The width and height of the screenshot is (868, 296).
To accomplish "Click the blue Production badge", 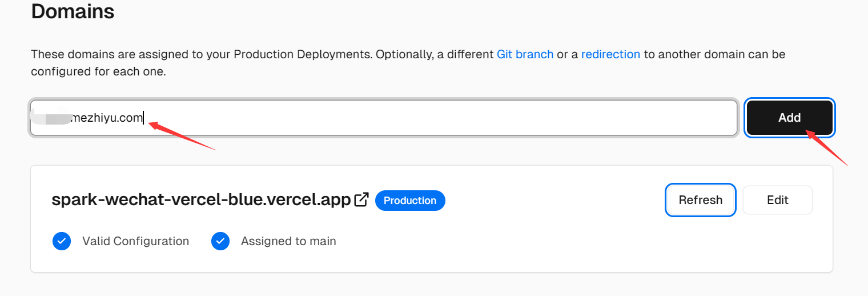I will click(410, 201).
